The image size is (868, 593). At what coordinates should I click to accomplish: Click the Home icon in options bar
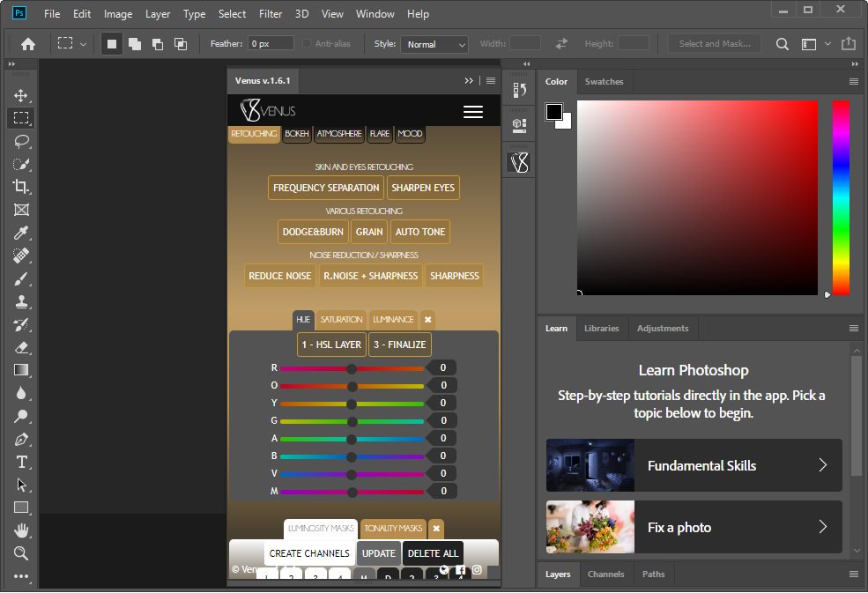pos(27,44)
